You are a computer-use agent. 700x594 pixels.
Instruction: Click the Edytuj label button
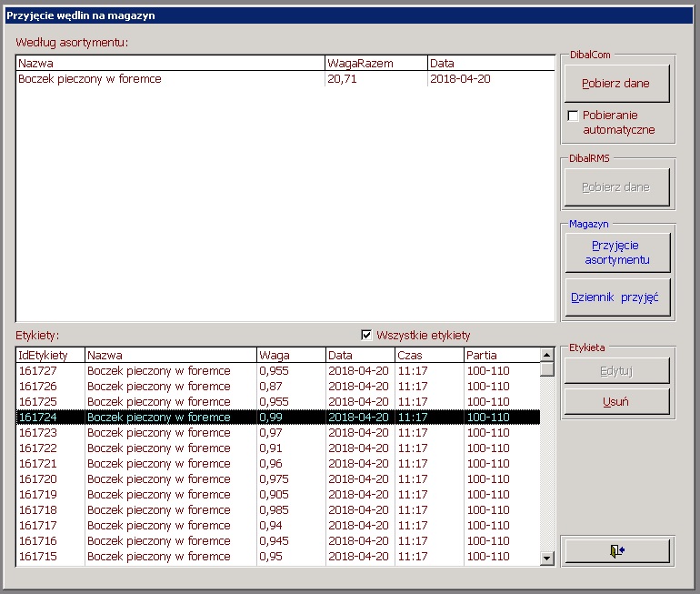click(615, 370)
